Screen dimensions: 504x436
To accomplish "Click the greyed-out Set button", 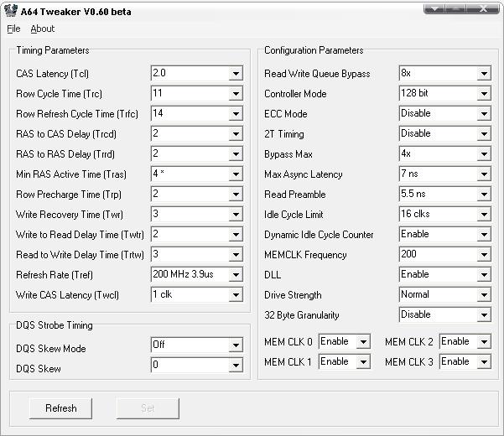I will coord(148,408).
